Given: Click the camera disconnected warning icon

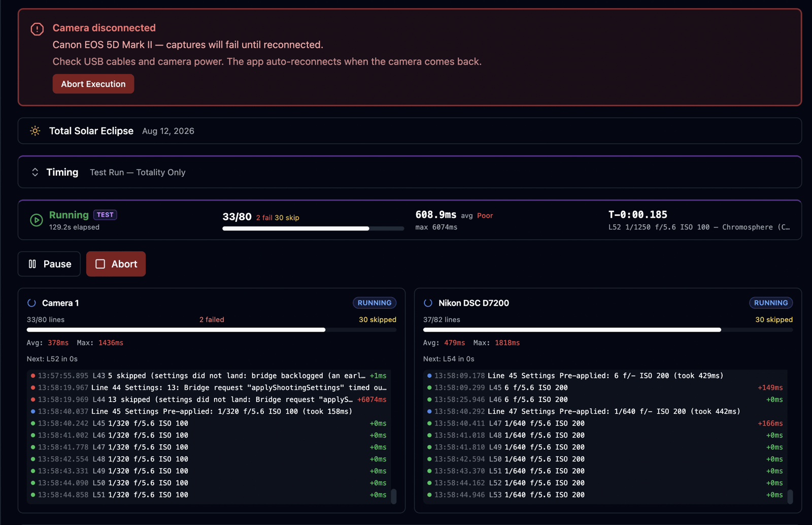Looking at the screenshot, I should pos(37,29).
